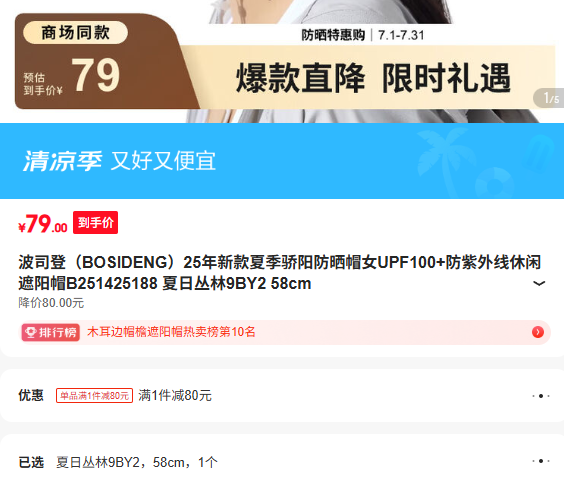564x478 pixels.
Task: Click the 爆款直降 限时礼遇 promo banner
Action: tap(373, 78)
